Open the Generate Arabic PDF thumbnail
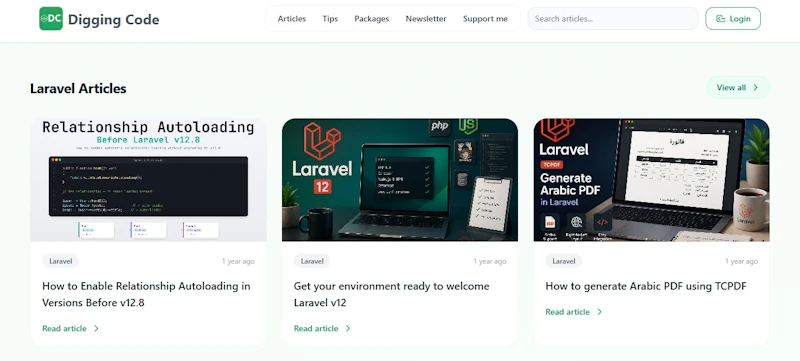 tap(652, 180)
